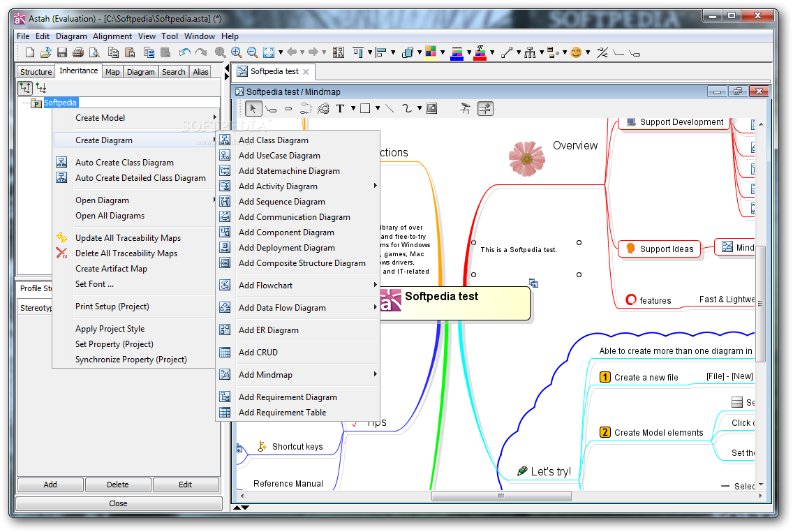This screenshot has width=793, height=532.
Task: Click the Add button in profile panel
Action: pyautogui.click(x=50, y=485)
